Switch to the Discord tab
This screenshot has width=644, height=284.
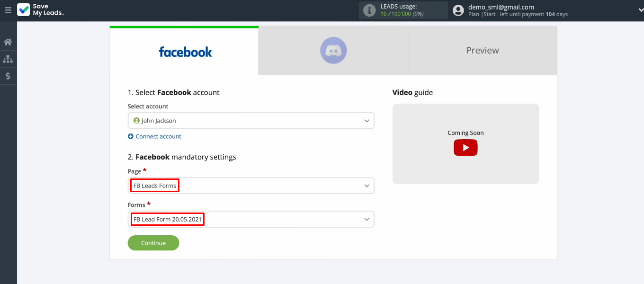333,51
